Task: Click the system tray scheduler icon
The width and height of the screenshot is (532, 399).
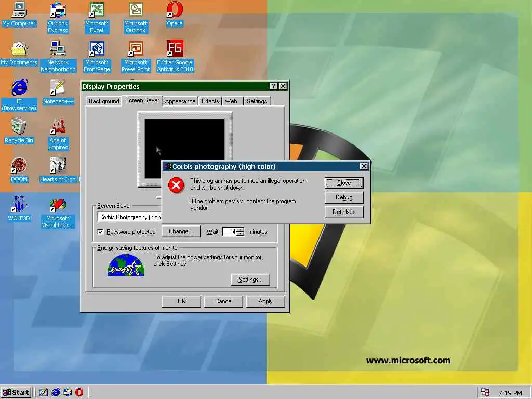Action: pos(485,393)
